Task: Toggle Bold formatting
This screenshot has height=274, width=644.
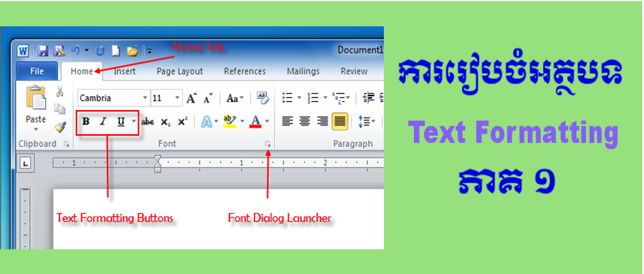Action: pyautogui.click(x=86, y=121)
